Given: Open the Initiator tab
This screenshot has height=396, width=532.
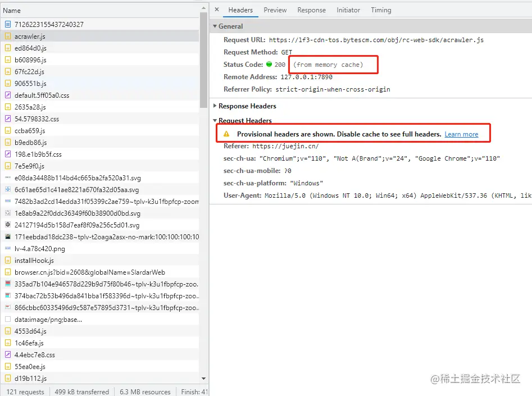Looking at the screenshot, I should click(x=348, y=10).
